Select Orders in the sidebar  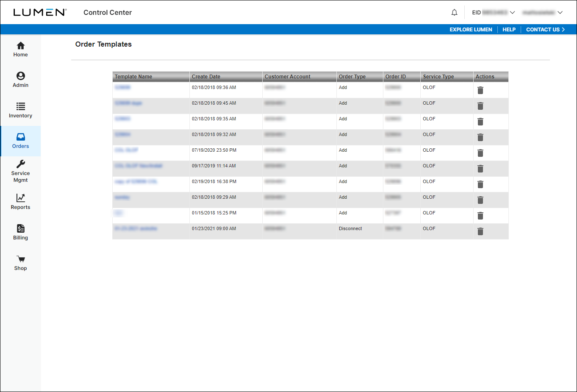[20, 141]
